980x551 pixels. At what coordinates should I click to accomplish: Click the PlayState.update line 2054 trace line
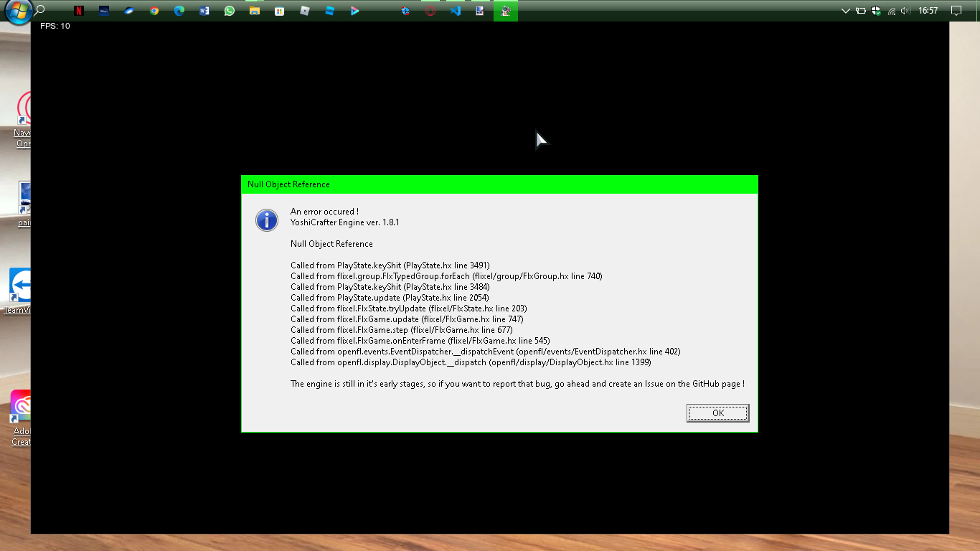(x=390, y=298)
